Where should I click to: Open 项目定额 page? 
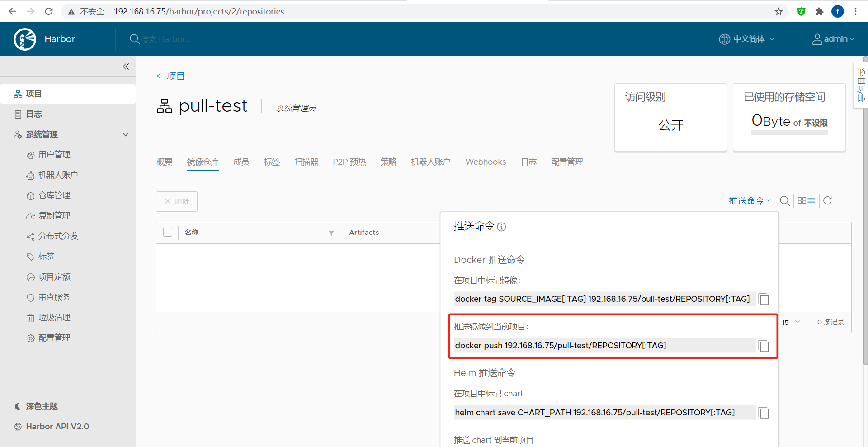coord(54,277)
